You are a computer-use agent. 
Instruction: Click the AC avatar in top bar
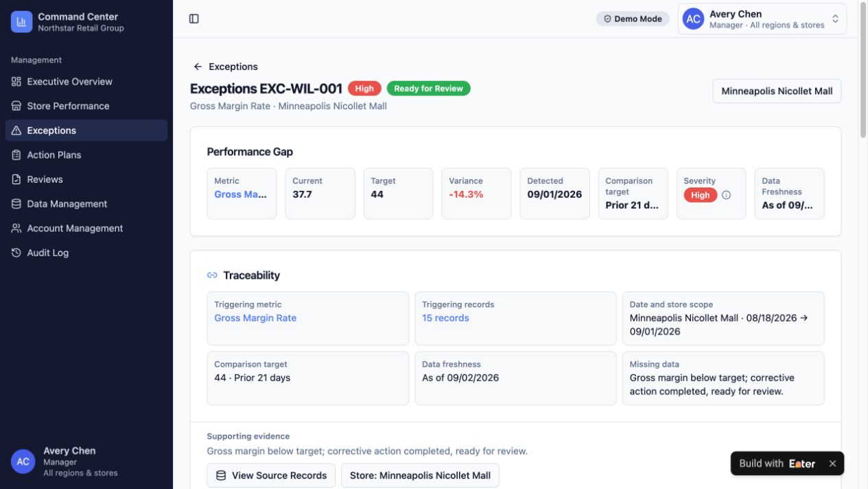(694, 19)
